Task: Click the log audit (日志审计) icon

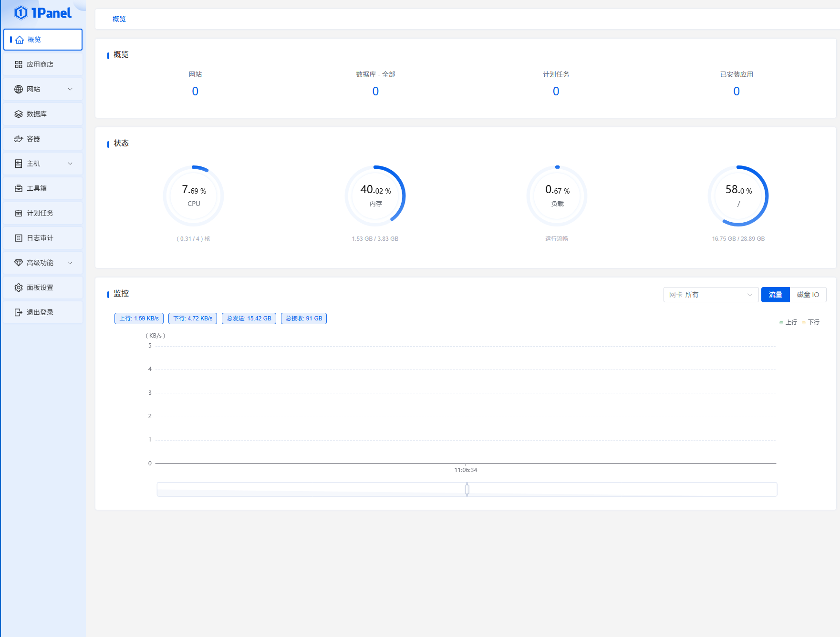Action: pyautogui.click(x=19, y=238)
